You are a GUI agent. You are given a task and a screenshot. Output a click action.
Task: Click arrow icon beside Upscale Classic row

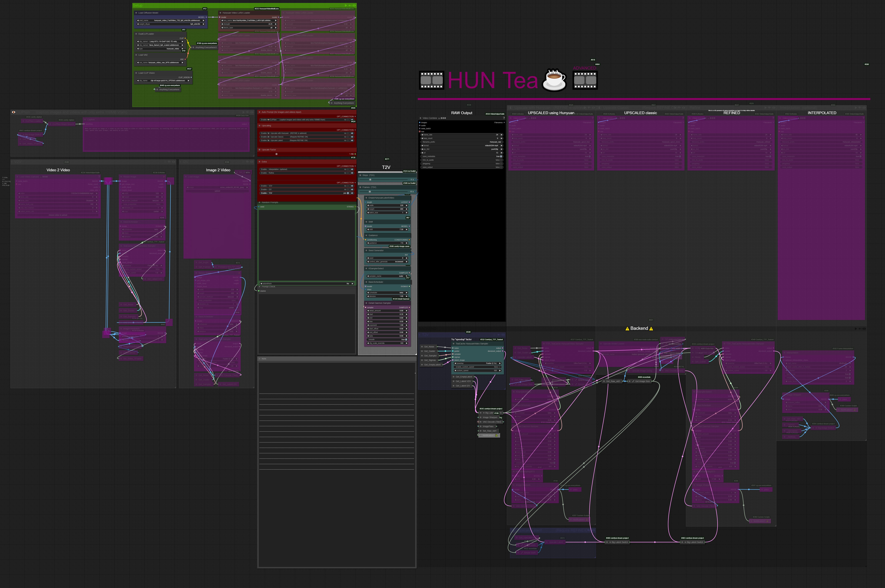(352, 137)
